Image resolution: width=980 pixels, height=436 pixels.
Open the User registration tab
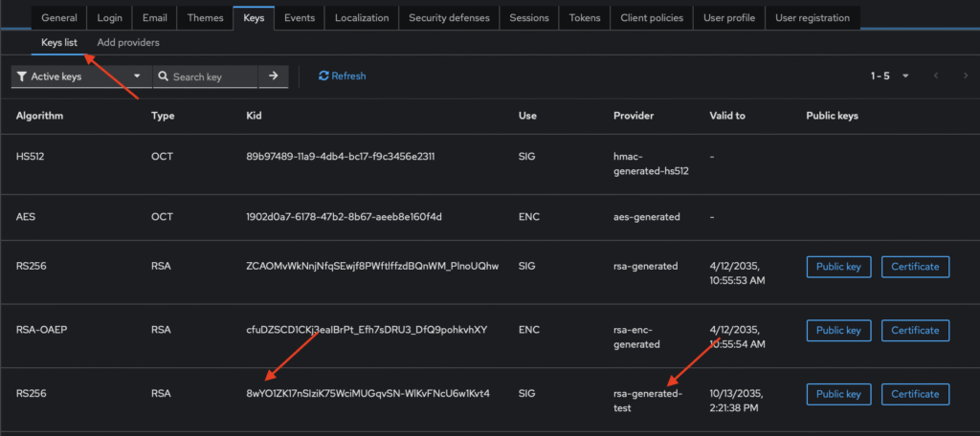(x=813, y=17)
